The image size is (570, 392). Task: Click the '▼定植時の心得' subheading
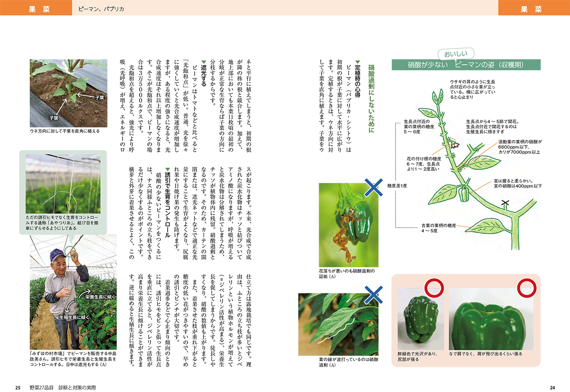[358, 79]
